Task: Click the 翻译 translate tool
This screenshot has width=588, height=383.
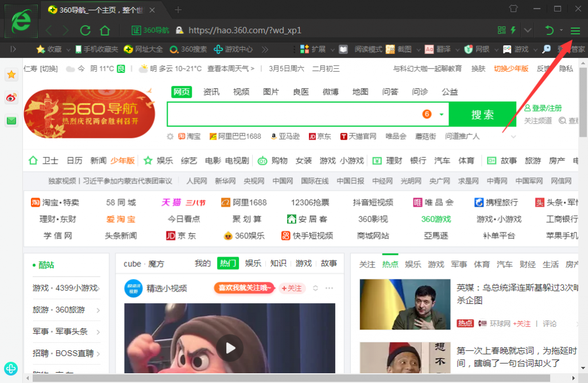Action: 438,49
